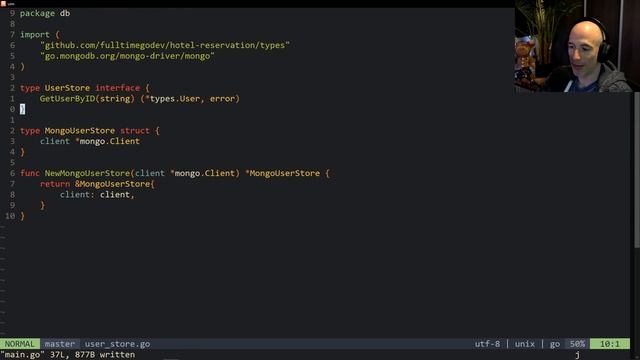The image size is (640, 360).
Task: Click the UserStore interface name
Action: click(67, 88)
